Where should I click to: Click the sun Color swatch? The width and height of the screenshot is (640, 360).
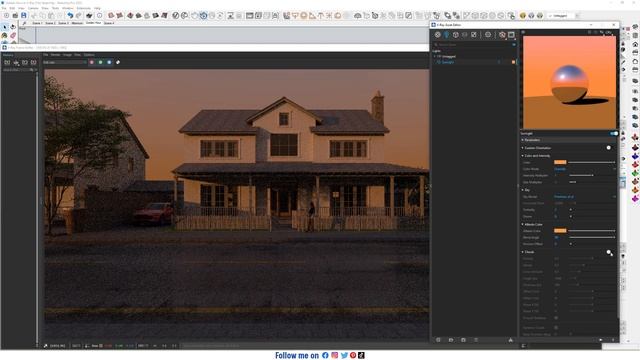[560, 162]
